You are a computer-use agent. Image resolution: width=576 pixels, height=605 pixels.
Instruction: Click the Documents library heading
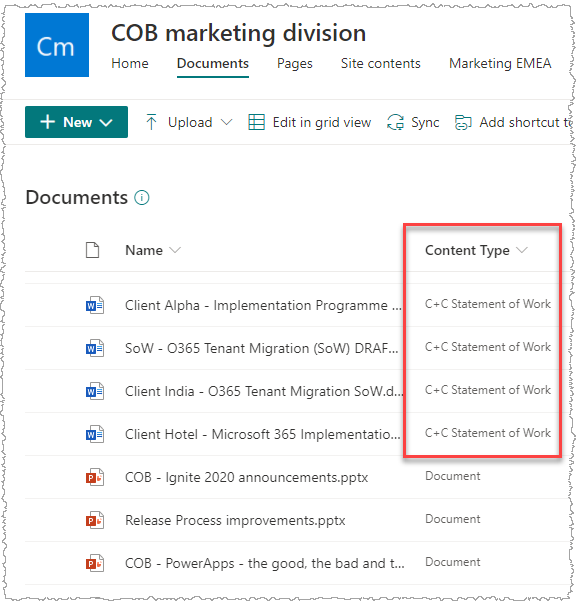[76, 198]
